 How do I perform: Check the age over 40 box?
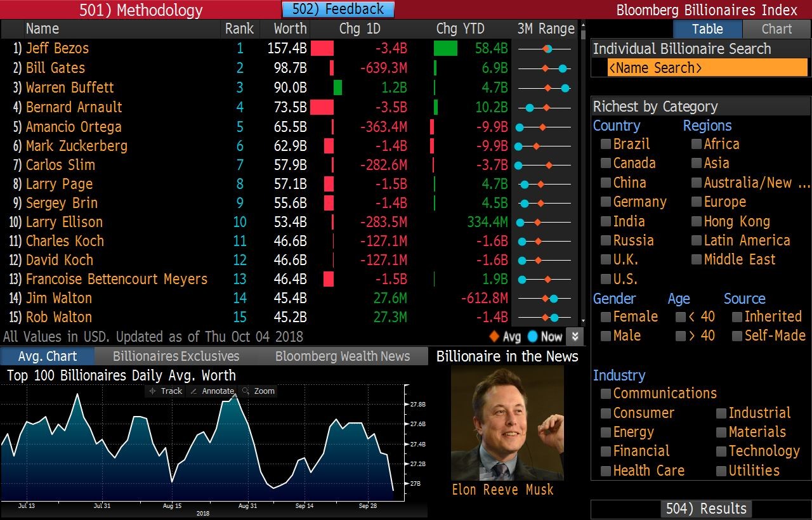pyautogui.click(x=681, y=336)
